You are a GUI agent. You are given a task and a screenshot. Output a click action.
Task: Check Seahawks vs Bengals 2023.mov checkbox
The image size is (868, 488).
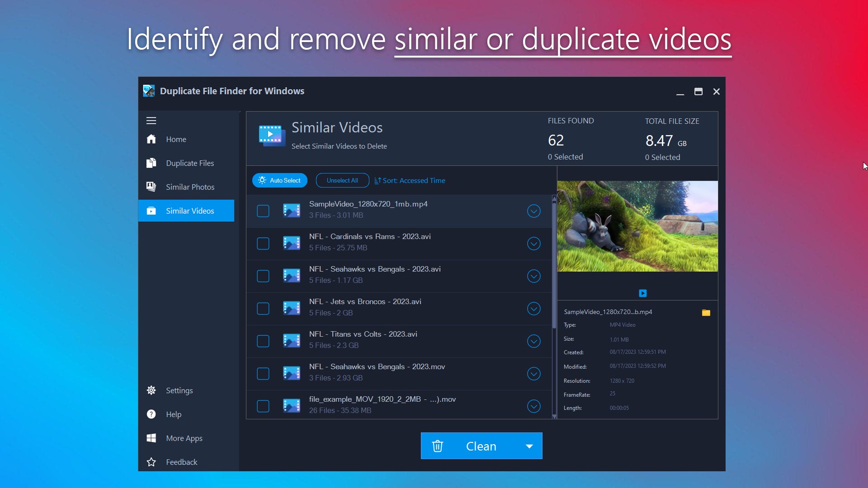click(x=263, y=374)
